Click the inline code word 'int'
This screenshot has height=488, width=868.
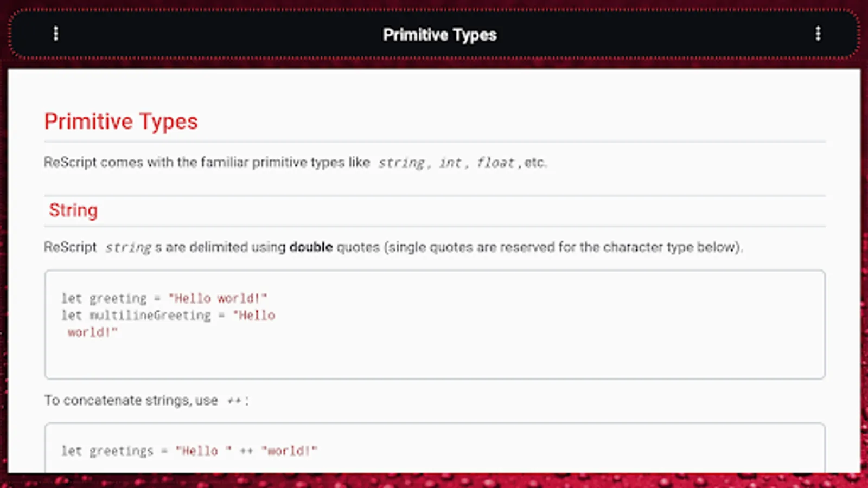tap(450, 163)
